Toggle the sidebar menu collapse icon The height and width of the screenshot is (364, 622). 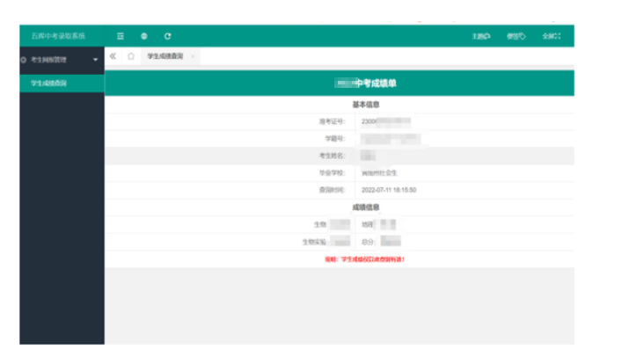tap(121, 36)
